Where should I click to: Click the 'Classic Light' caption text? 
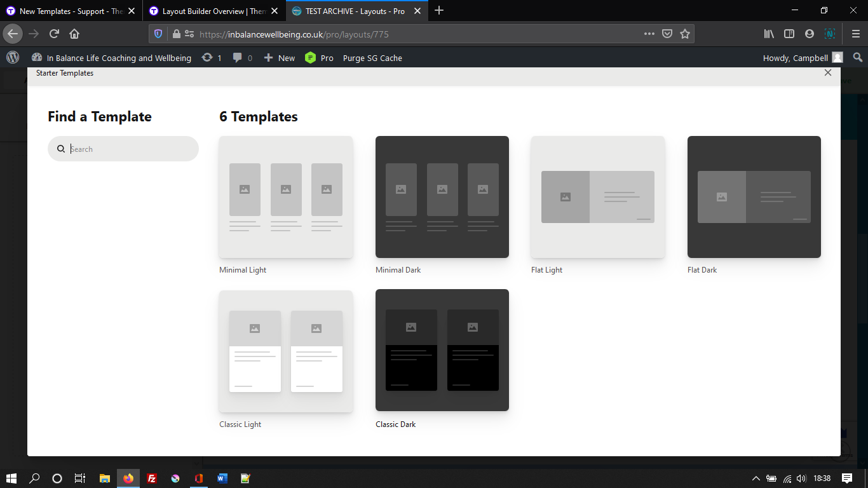pos(240,424)
